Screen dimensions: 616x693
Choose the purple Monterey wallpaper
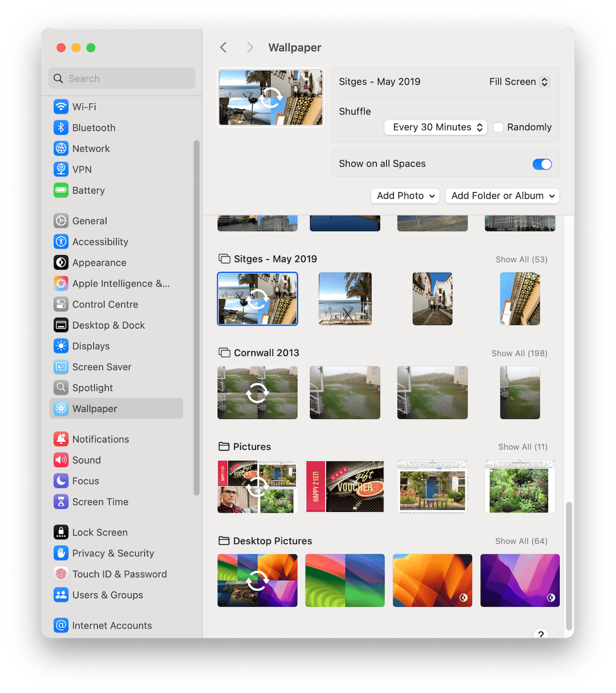[x=520, y=580]
